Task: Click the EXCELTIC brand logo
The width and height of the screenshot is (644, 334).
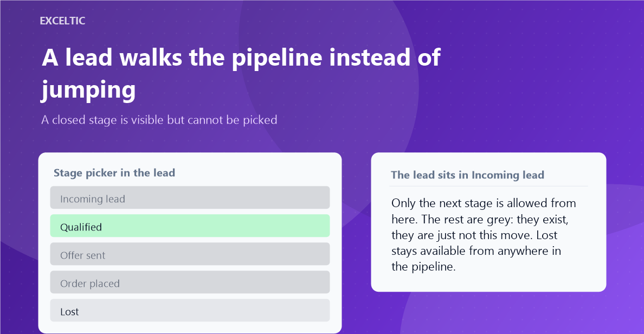Action: 62,21
